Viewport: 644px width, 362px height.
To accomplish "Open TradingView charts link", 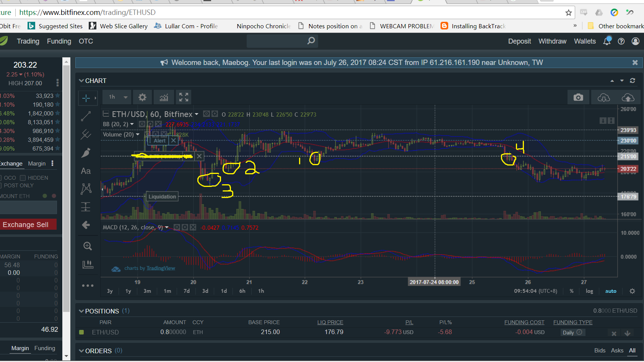I will pyautogui.click(x=161, y=268).
